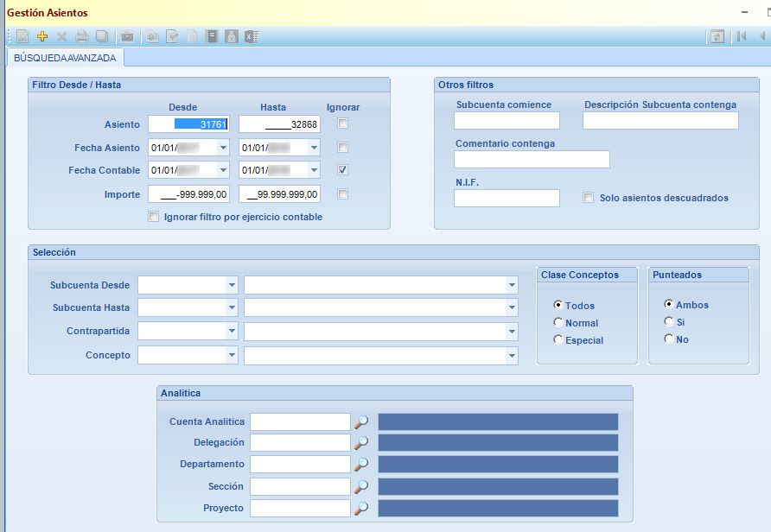Click Departamento code input
This screenshot has height=532, width=771.
tap(300, 465)
